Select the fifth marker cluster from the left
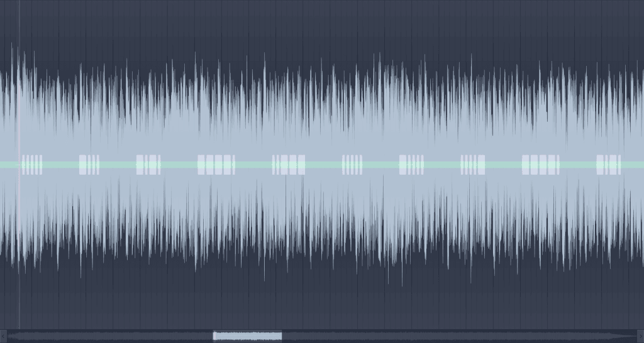Viewport: 644px width, 343px height. (289, 165)
